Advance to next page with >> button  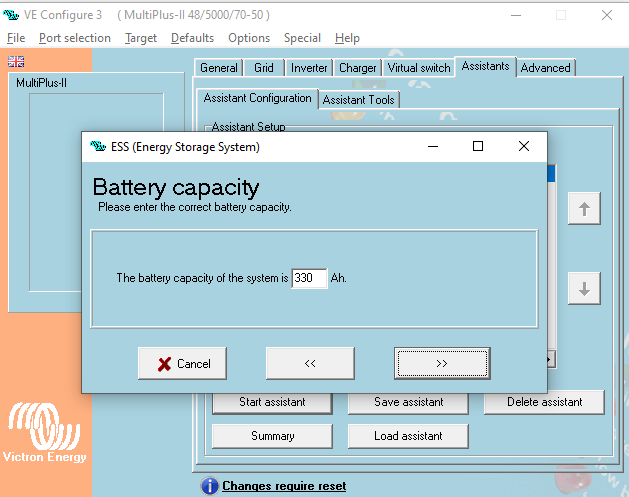pos(442,364)
